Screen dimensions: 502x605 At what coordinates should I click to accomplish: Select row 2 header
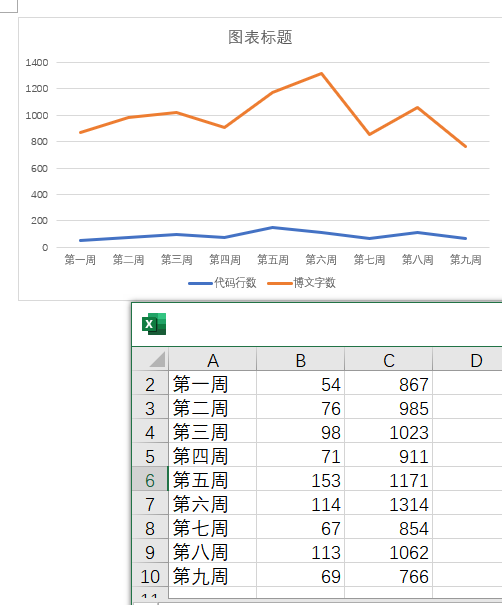click(150, 383)
